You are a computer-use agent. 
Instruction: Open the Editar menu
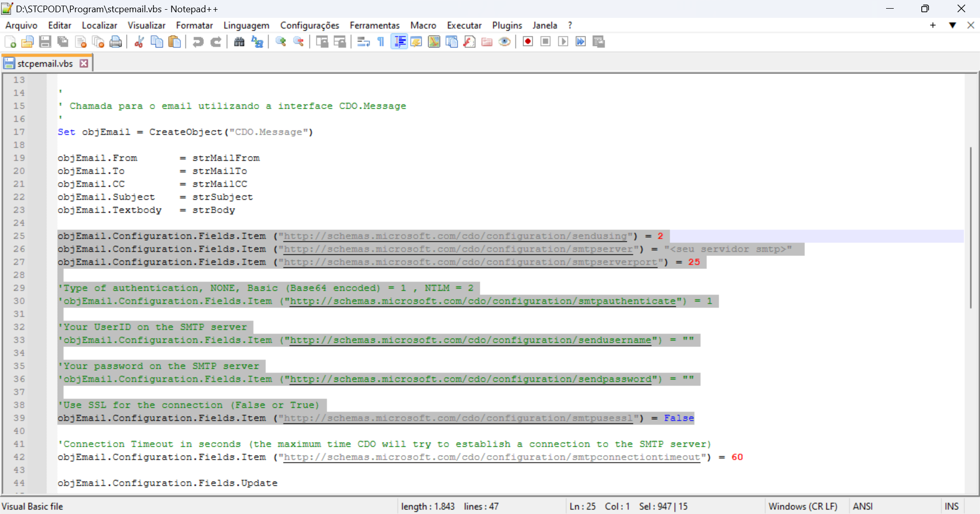click(x=60, y=25)
